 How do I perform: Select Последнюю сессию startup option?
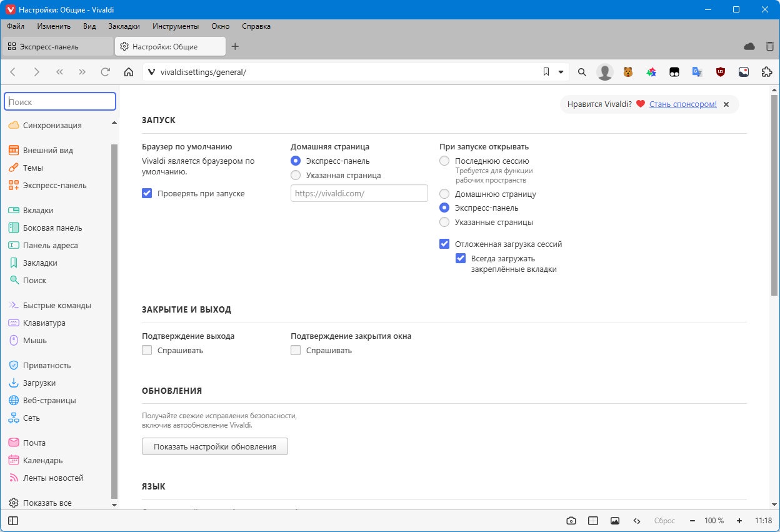click(x=444, y=161)
